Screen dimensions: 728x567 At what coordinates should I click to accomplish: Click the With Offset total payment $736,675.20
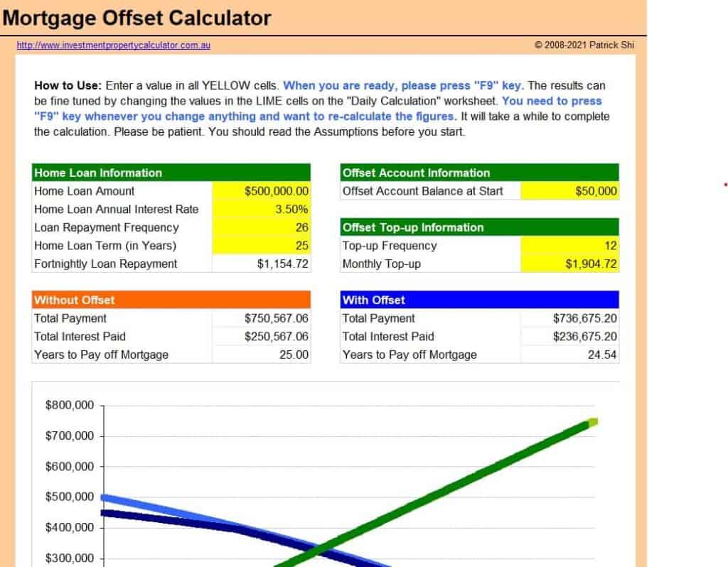tap(569, 318)
